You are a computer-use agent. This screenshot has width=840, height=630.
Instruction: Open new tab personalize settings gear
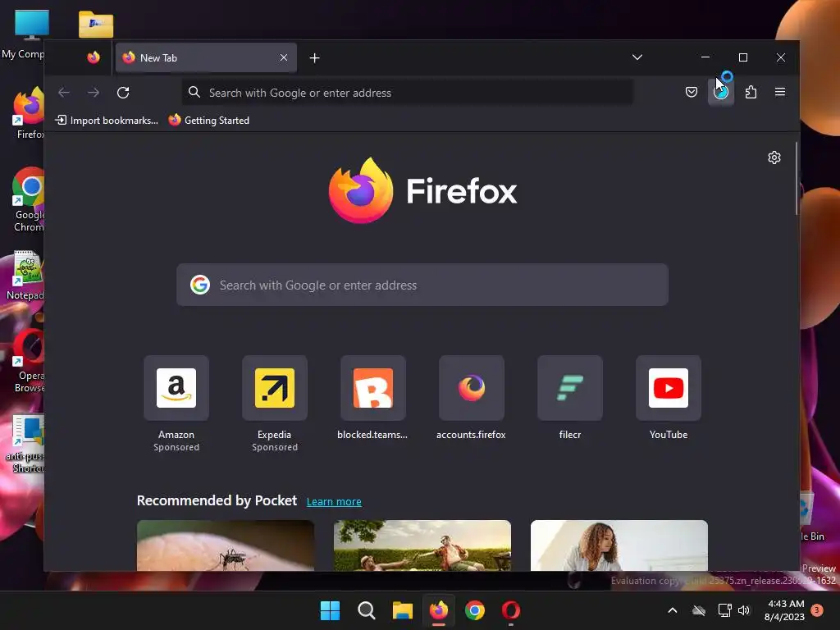click(x=774, y=157)
